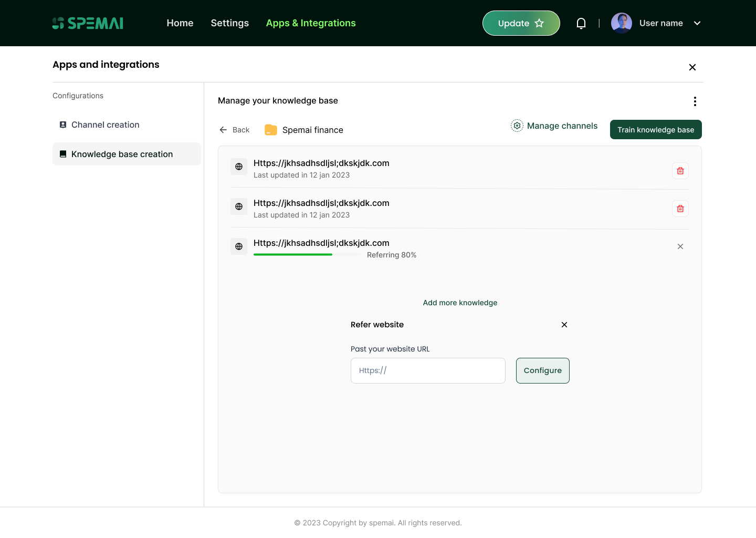Click the "Spemai finance" folder name
The image size is (756, 538).
pos(313,130)
